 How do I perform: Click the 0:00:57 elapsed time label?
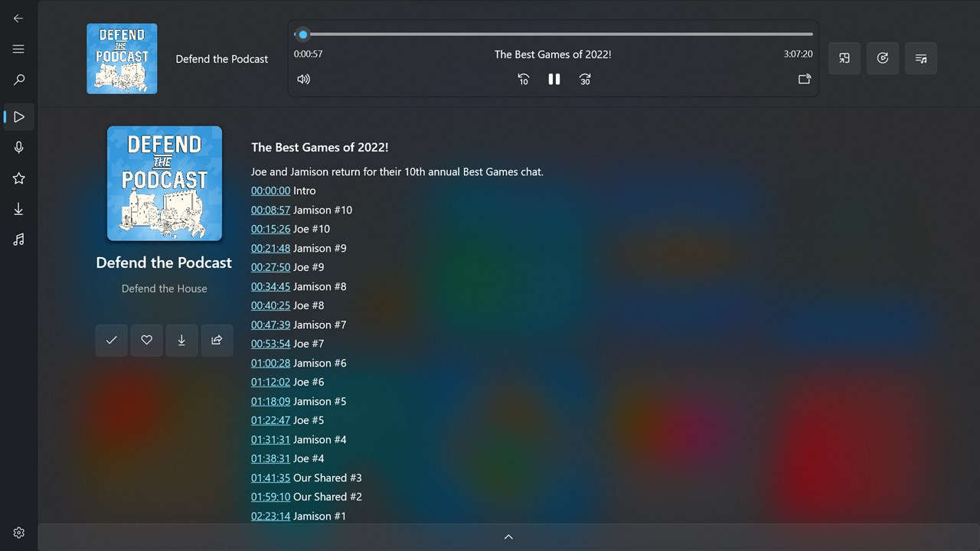(308, 54)
